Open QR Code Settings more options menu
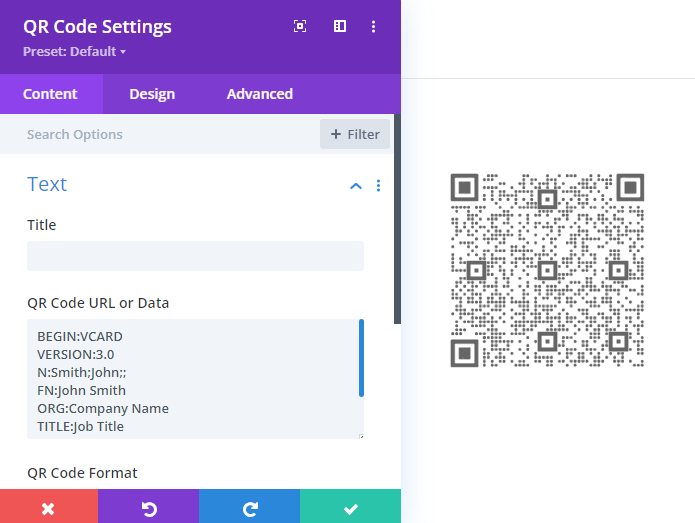The width and height of the screenshot is (695, 523). (x=373, y=27)
